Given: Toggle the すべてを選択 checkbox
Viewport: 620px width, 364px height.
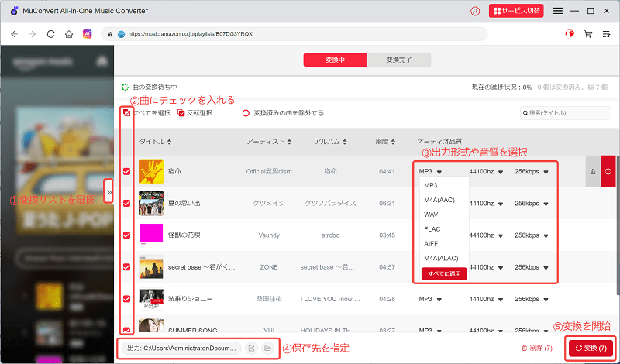Looking at the screenshot, I should [x=126, y=113].
